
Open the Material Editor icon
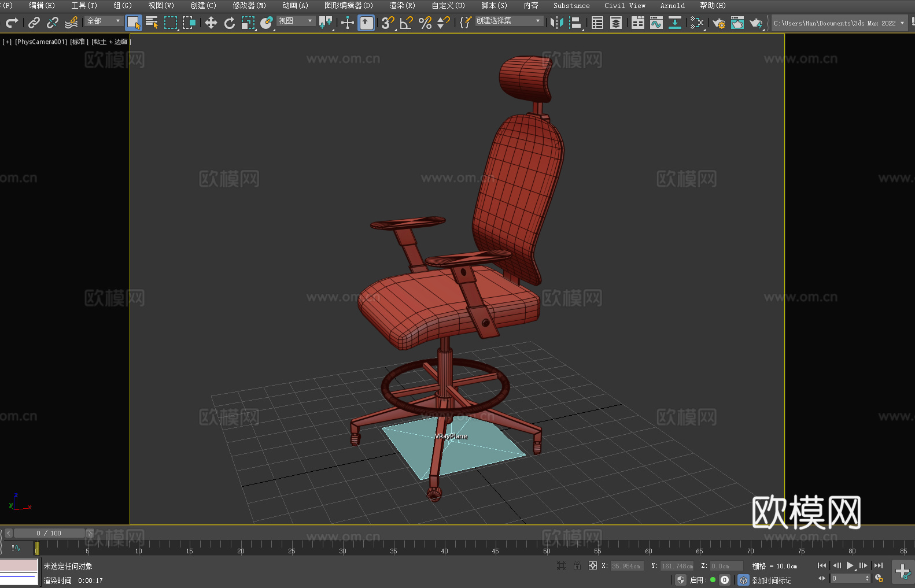(x=697, y=23)
